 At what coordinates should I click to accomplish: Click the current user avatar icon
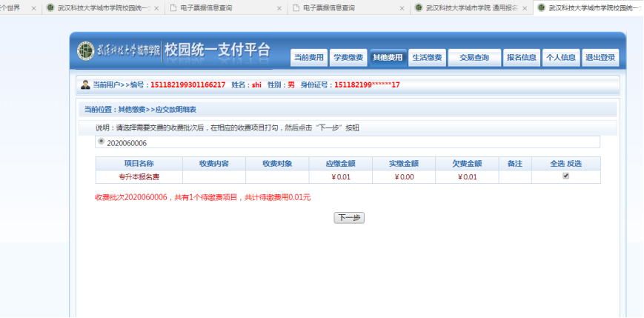click(85, 85)
